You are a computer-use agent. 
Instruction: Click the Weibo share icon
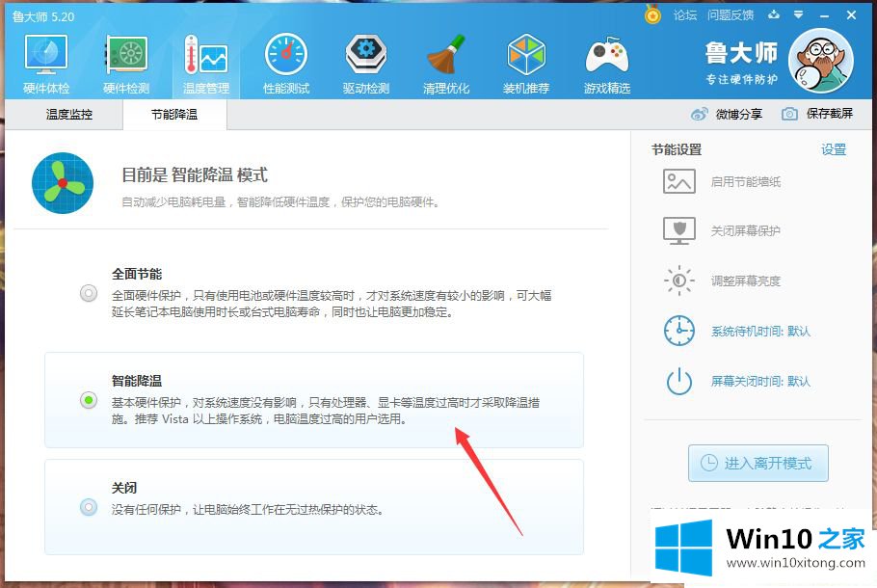click(699, 114)
